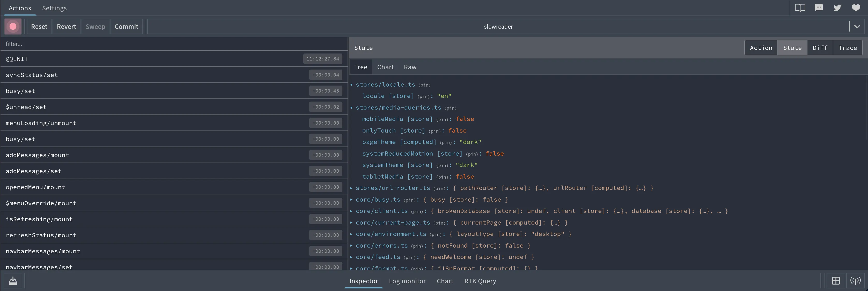Viewport: 868px width, 291px height.
Task: Expand the core/current-page.ts tree node
Action: pos(351,223)
